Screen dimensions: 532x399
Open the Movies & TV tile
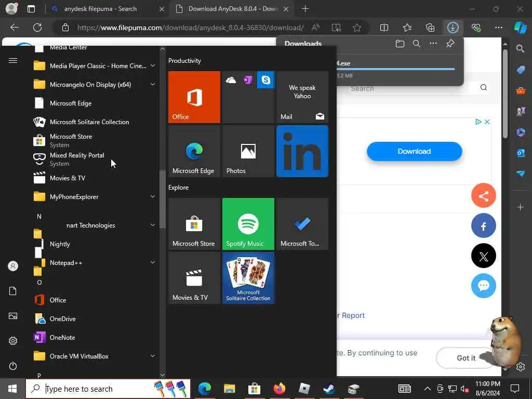194,278
